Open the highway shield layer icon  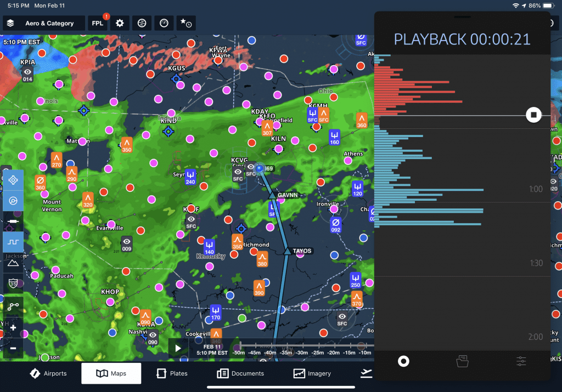point(13,283)
